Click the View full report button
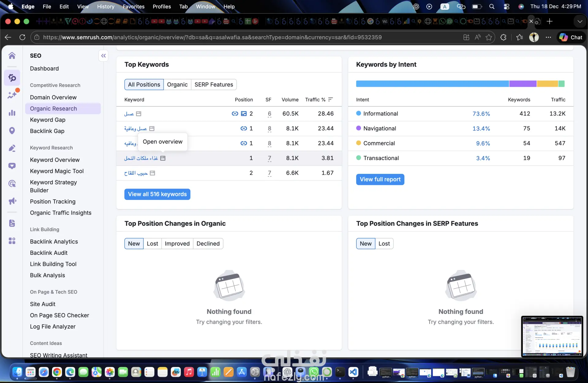The width and height of the screenshot is (588, 383). point(380,179)
